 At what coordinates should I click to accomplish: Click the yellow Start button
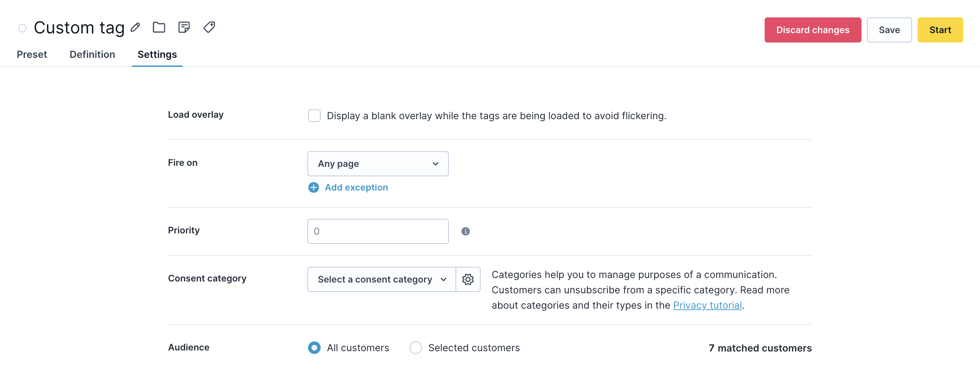click(940, 30)
